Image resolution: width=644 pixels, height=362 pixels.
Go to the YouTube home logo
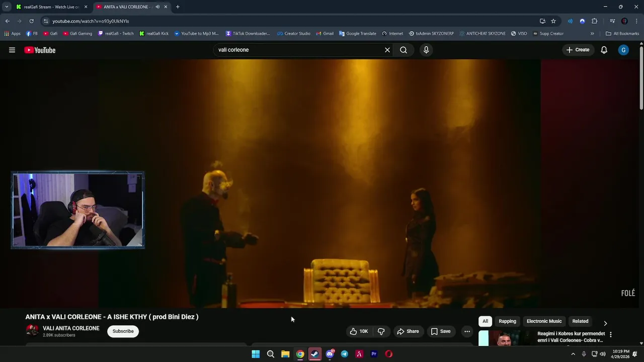(40, 50)
